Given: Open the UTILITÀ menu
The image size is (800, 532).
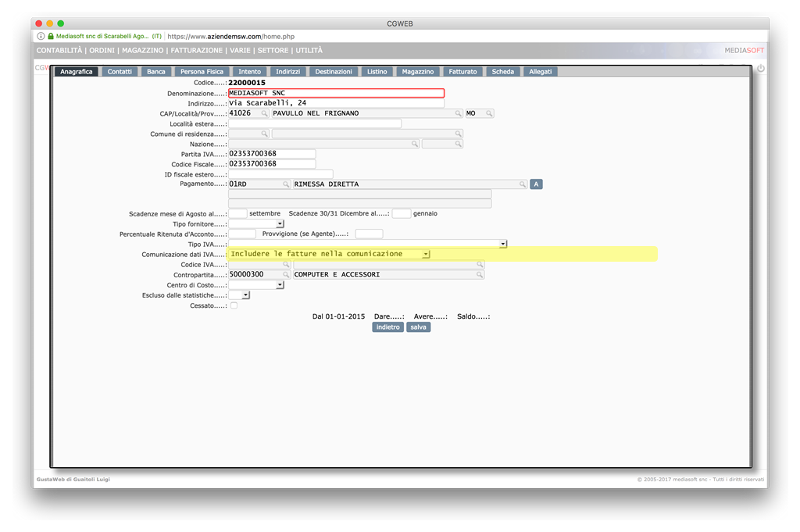Looking at the screenshot, I should 309,51.
